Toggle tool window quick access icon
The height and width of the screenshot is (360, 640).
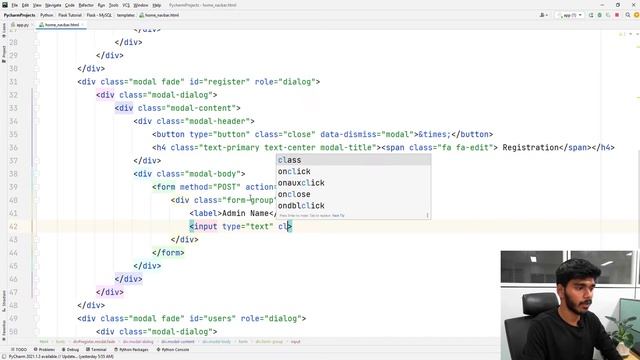point(4,357)
